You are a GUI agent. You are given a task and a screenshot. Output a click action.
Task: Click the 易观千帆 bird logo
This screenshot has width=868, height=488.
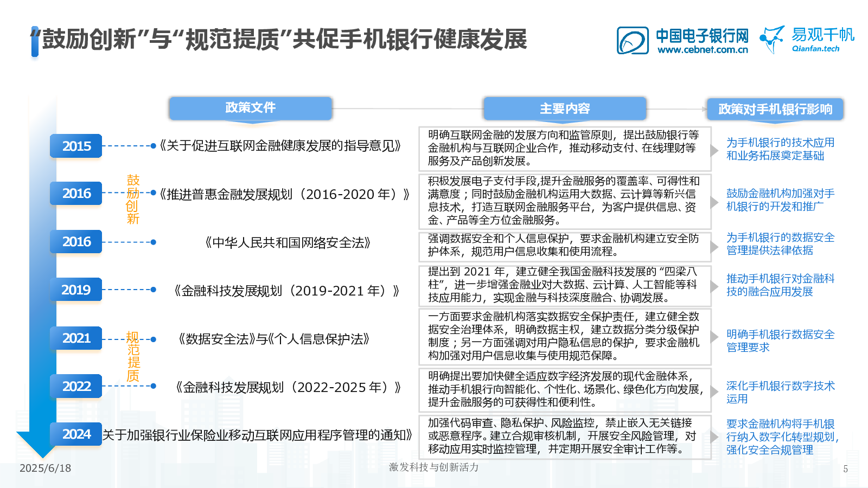tap(772, 39)
